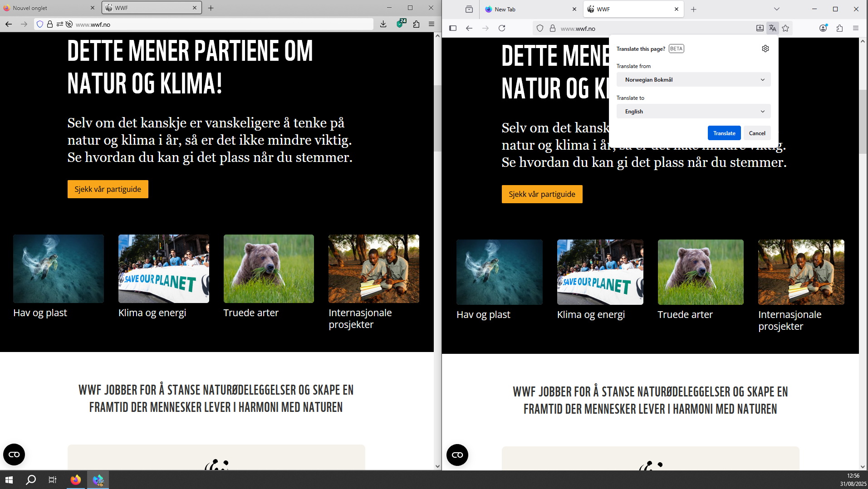Image resolution: width=868 pixels, height=489 pixels.
Task: Open Windows taskbar search
Action: click(31, 479)
